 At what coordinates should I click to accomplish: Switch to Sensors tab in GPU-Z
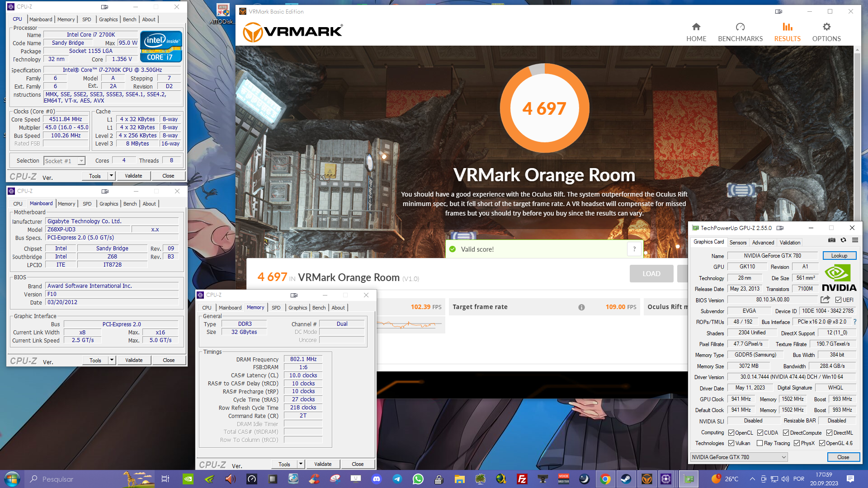point(738,243)
